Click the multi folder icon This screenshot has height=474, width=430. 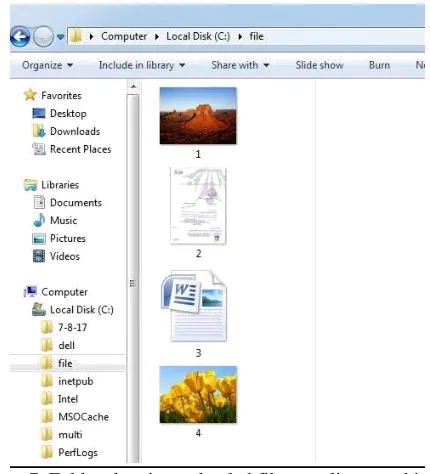pos(47,434)
